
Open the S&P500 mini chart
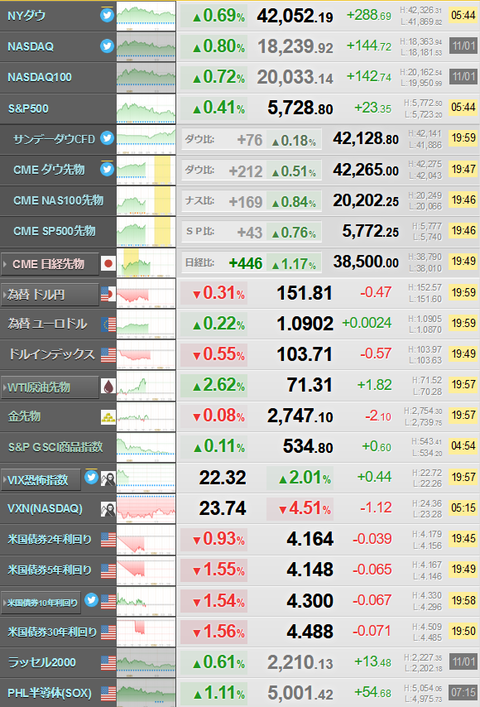(146, 108)
